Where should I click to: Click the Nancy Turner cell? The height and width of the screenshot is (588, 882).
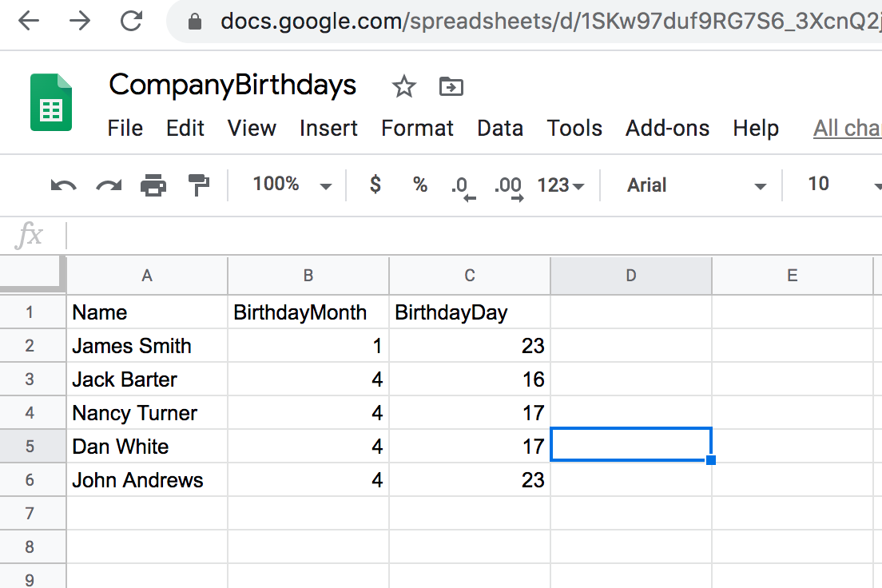pyautogui.click(x=147, y=413)
